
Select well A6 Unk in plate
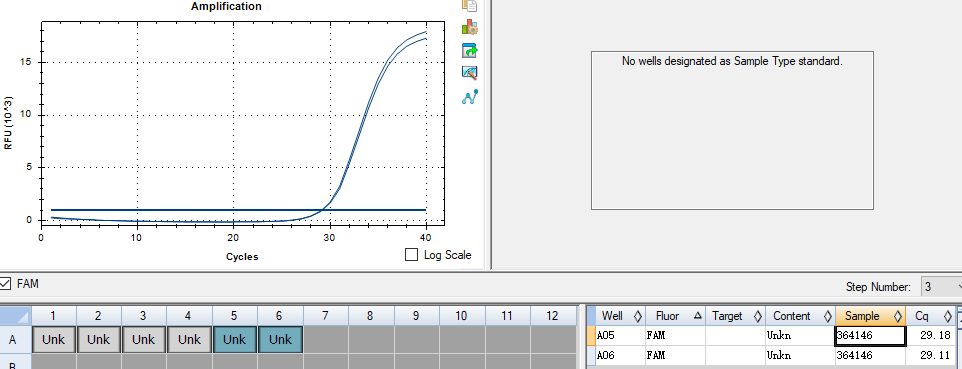pos(280,340)
